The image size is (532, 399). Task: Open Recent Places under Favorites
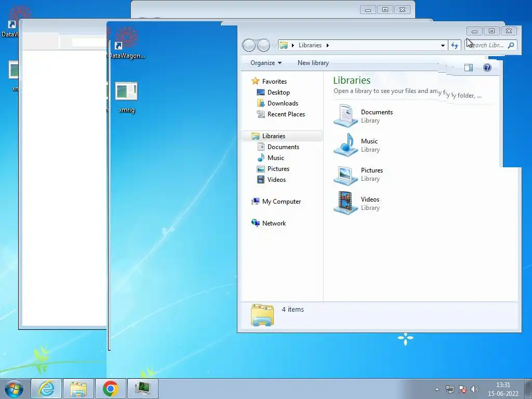pos(281,114)
